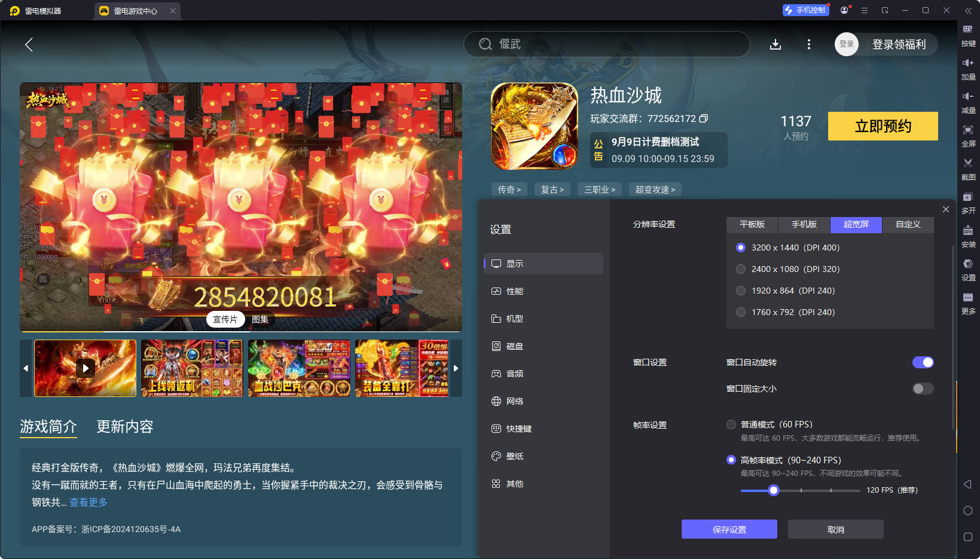Switch to 自定义 resolution tab
Viewport: 980px width, 559px height.
click(x=908, y=225)
